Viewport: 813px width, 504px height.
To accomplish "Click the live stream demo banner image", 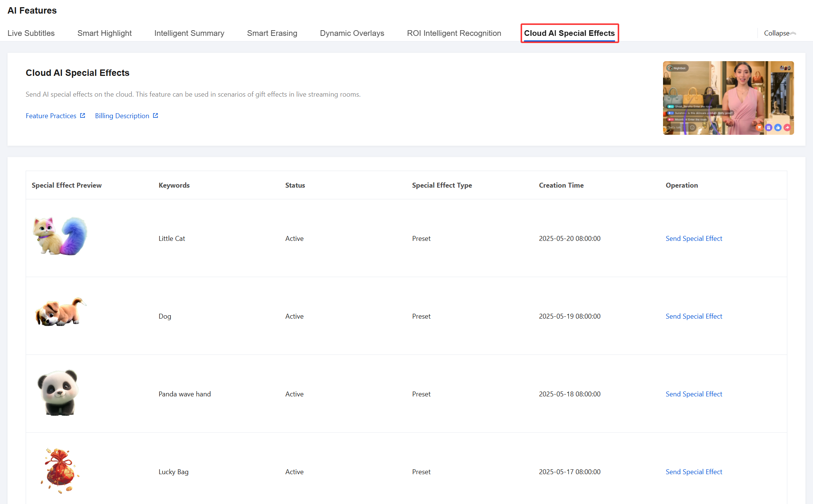I will point(728,98).
